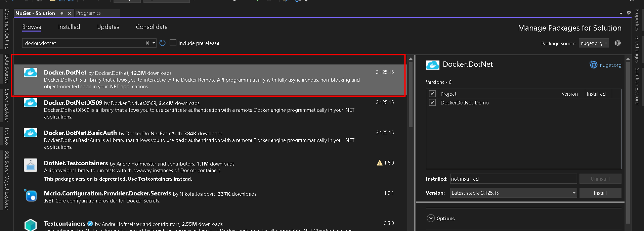
Task: Follow the Testcontainers replacement link
Action: (155, 179)
